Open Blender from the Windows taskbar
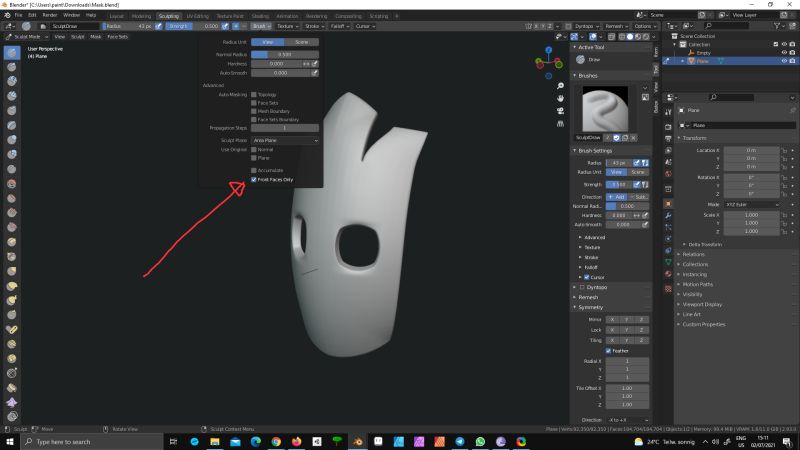Viewport: 800px width, 450px height. click(358, 442)
